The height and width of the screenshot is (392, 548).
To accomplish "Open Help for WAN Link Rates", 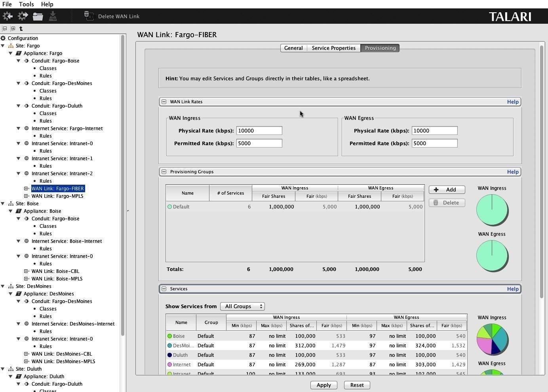I will (513, 102).
